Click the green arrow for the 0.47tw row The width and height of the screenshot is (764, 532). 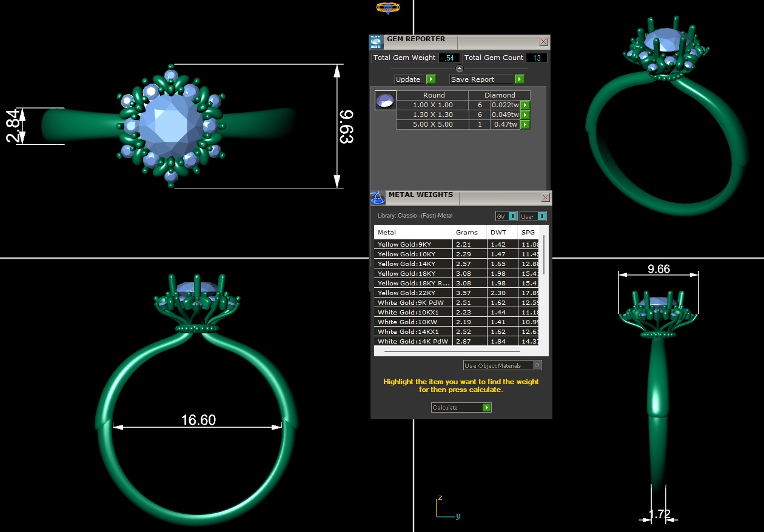pyautogui.click(x=525, y=124)
